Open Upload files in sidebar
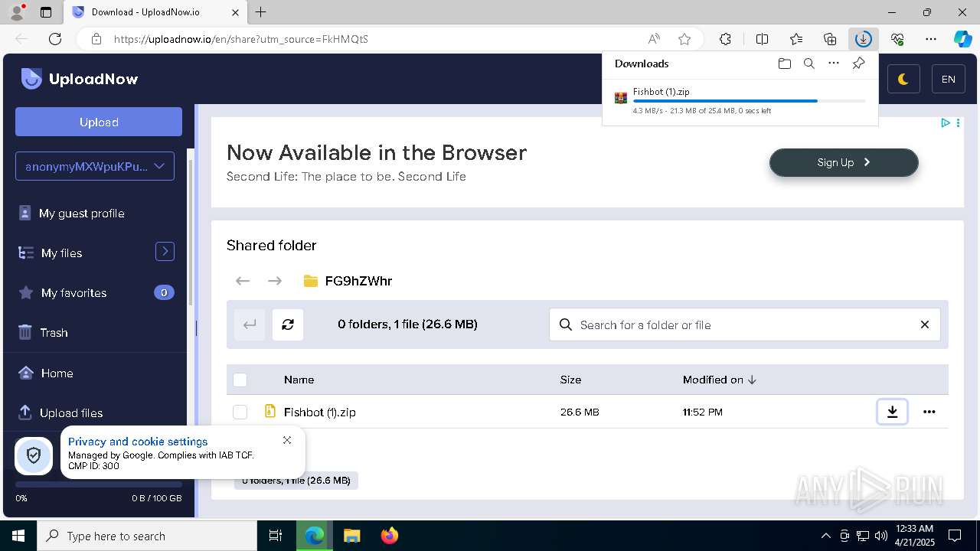Image resolution: width=980 pixels, height=551 pixels. coord(70,413)
